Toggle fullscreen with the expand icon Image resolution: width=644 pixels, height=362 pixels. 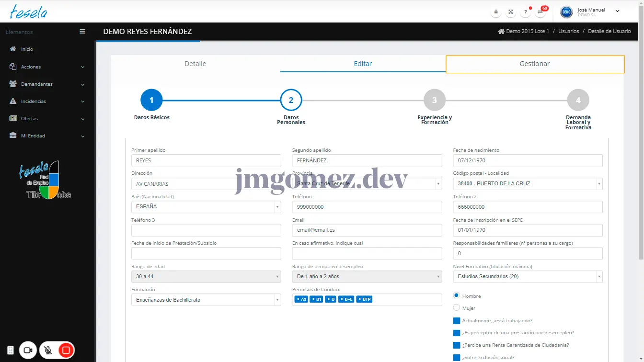(511, 12)
